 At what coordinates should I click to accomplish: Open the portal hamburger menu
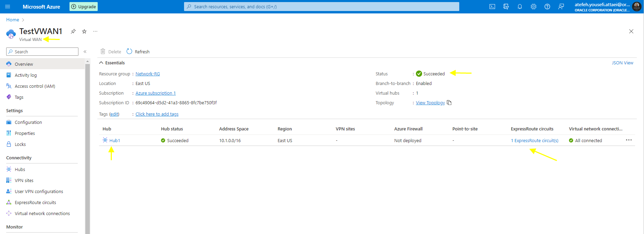tap(8, 7)
